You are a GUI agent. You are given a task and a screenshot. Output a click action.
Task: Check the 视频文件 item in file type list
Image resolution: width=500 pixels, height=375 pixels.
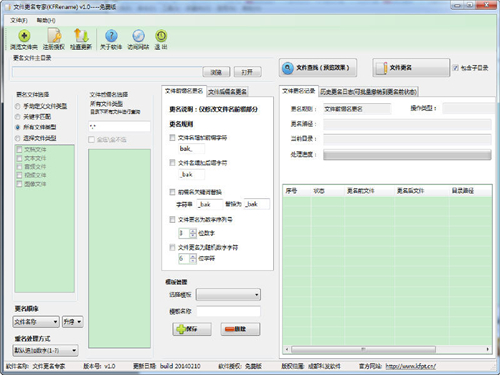[20, 175]
